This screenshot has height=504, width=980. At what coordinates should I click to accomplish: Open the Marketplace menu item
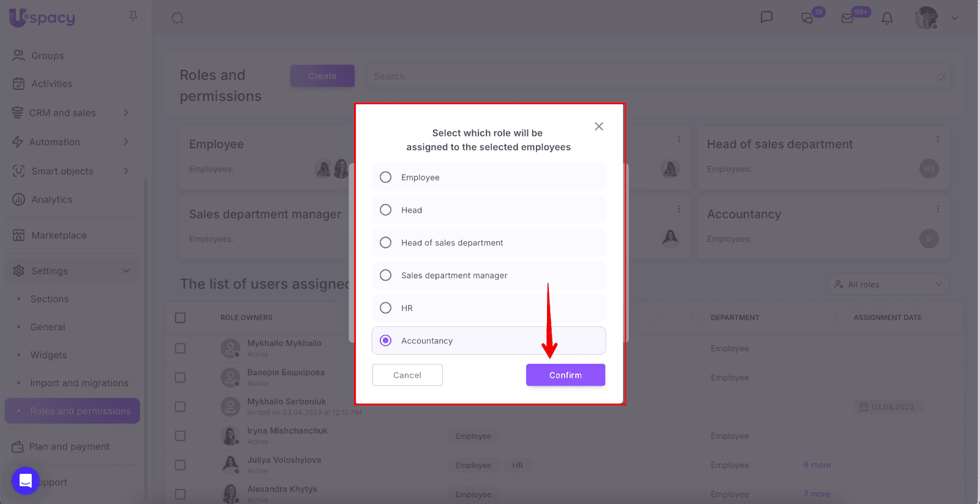[59, 235]
